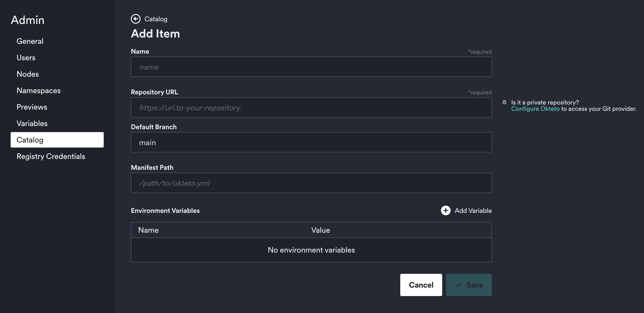Viewport: 644px width, 313px height.
Task: Click the Add Variable plus icon
Action: coord(446,210)
